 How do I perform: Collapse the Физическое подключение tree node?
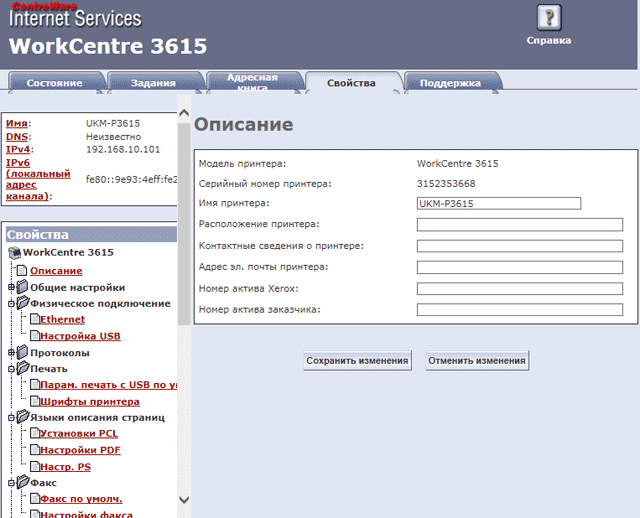pos(11,304)
